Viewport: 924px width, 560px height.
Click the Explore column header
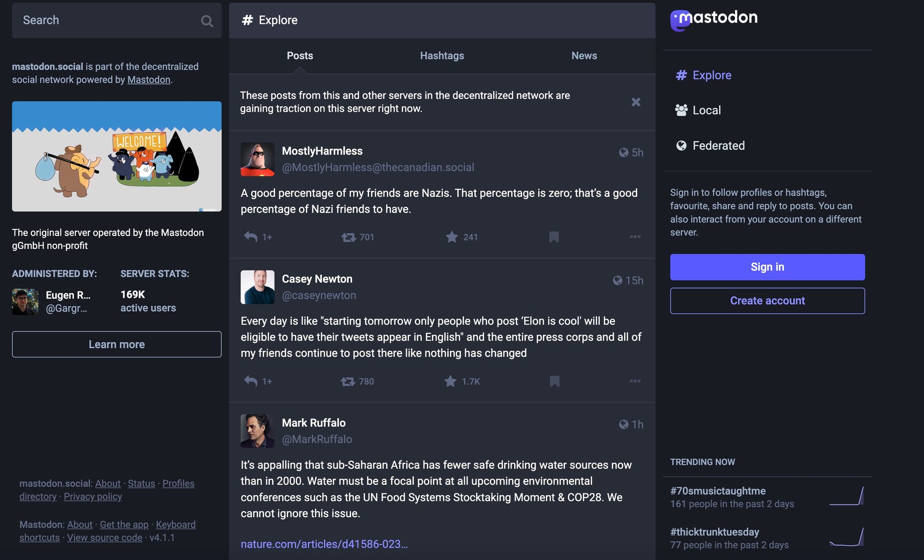tap(442, 20)
